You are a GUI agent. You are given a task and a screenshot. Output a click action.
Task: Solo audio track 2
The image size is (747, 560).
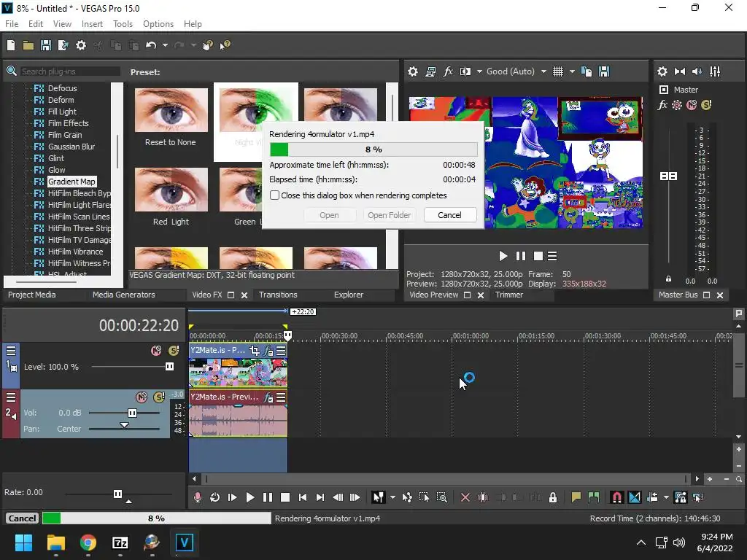[x=159, y=397]
